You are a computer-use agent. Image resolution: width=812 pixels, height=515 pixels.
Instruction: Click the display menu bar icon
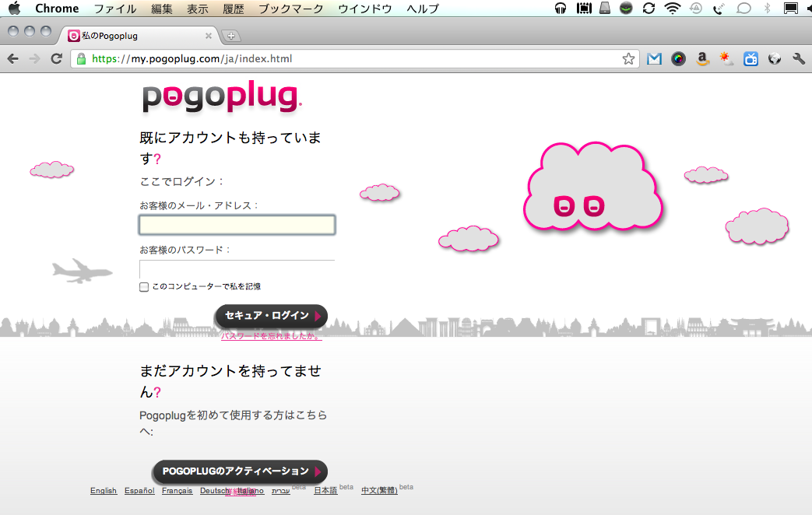point(791,9)
